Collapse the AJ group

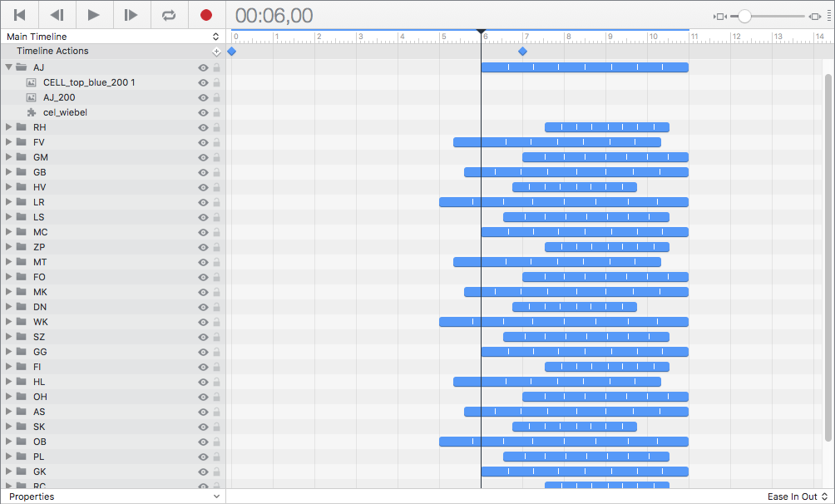(x=8, y=67)
